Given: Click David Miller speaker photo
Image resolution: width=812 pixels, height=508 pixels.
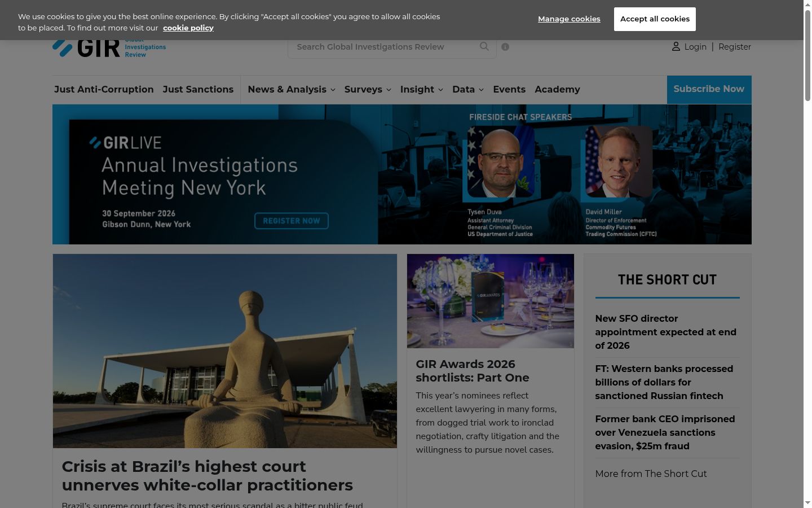Looking at the screenshot, I should point(619,161).
